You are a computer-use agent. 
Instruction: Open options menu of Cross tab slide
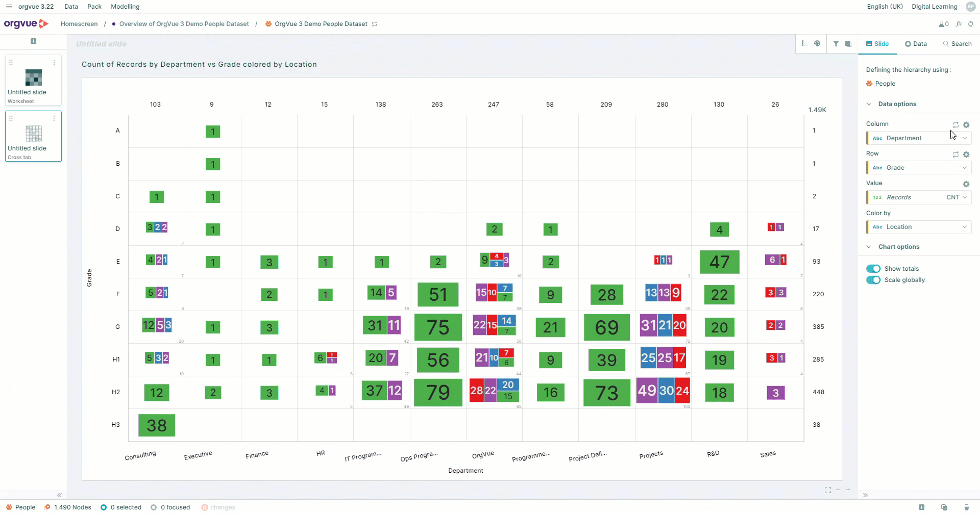54,118
